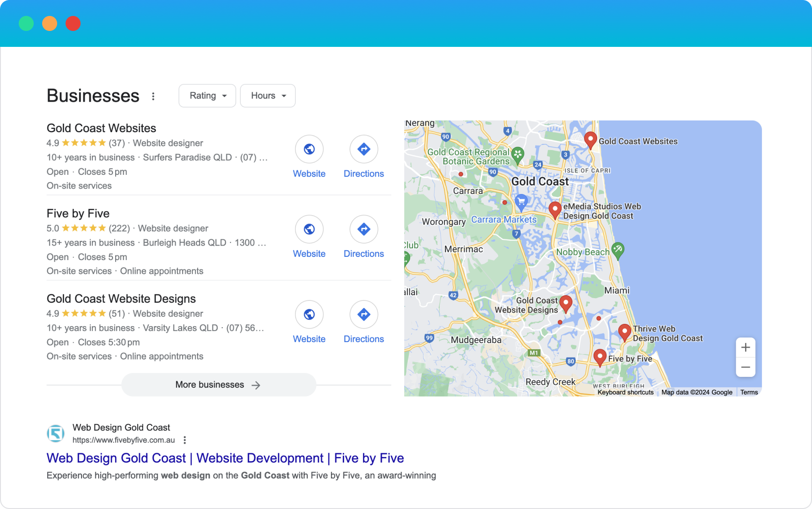Select the (222) review count for Five by Five
812x509 pixels.
[119, 228]
